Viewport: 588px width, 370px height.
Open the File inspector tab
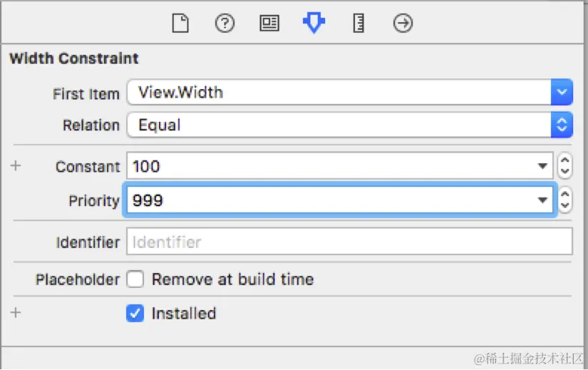pyautogui.click(x=181, y=24)
